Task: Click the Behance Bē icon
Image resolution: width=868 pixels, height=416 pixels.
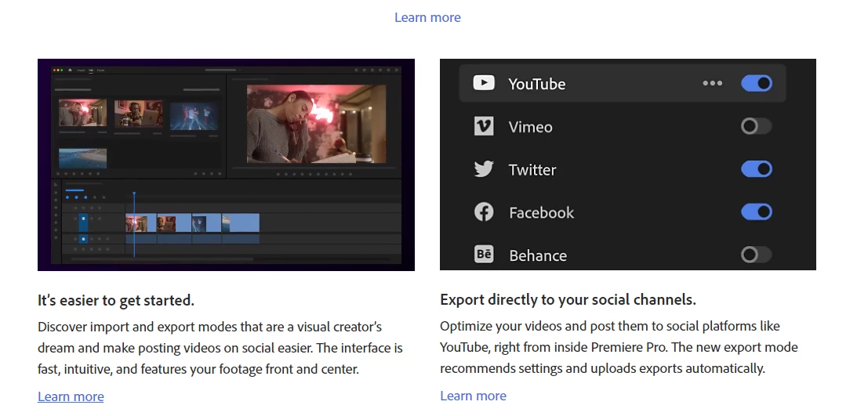Action: tap(484, 255)
